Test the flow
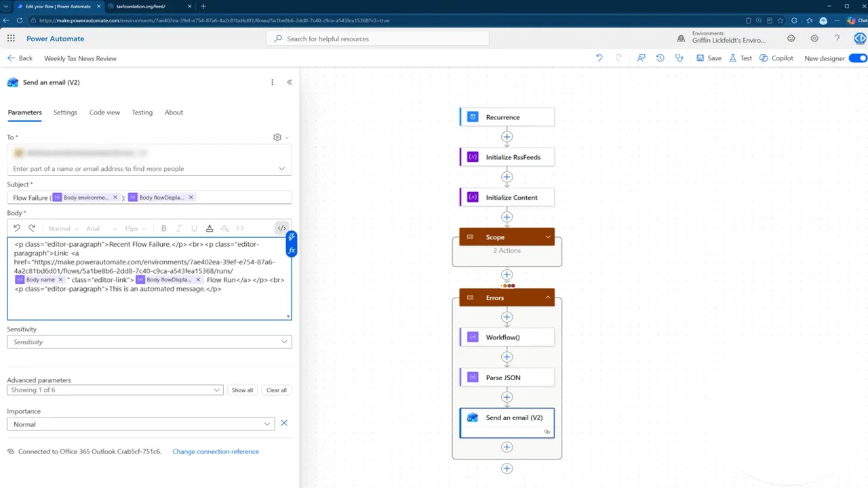This screenshot has height=488, width=868. coord(741,58)
